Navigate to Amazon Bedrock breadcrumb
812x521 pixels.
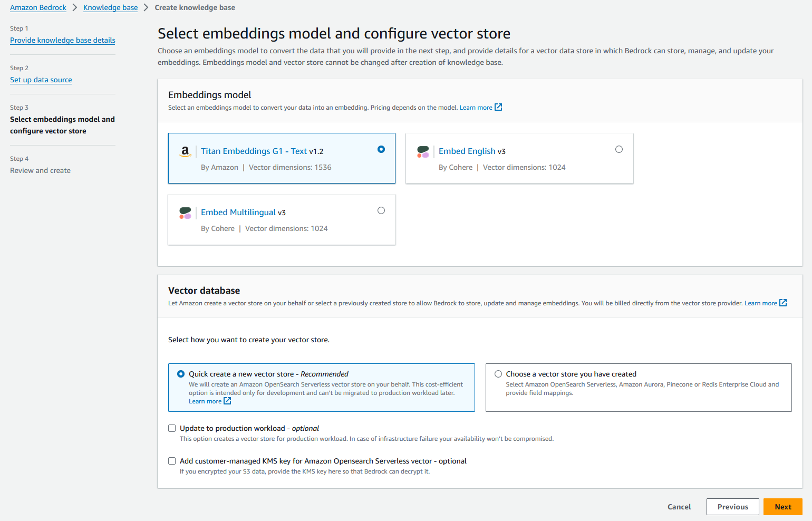coord(38,7)
